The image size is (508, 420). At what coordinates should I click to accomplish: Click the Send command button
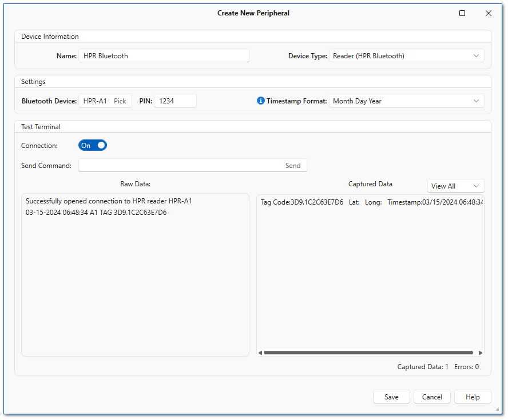(x=293, y=166)
